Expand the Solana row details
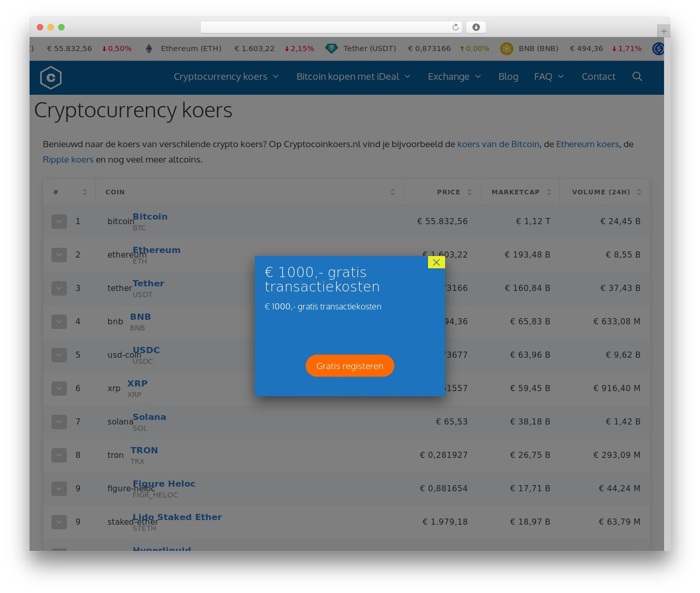The height and width of the screenshot is (593, 700). 59,422
